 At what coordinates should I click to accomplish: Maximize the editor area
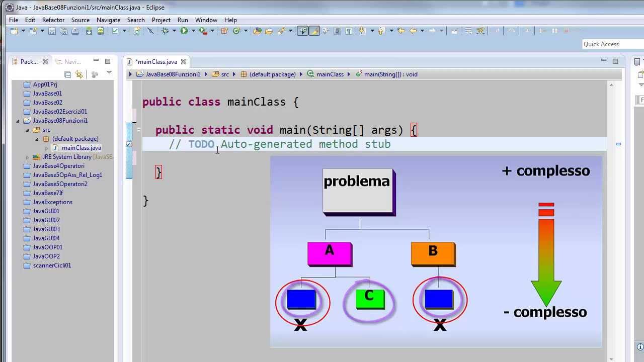point(615,61)
